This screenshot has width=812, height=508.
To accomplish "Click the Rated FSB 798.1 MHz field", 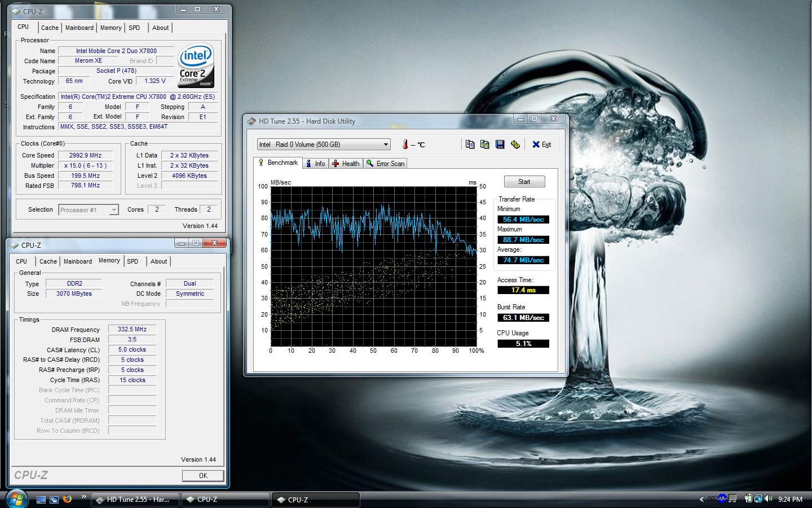I will pyautogui.click(x=86, y=186).
